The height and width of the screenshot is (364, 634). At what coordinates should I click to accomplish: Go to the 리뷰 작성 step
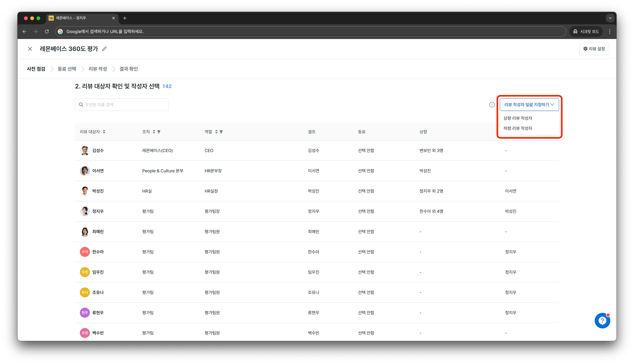[98, 69]
